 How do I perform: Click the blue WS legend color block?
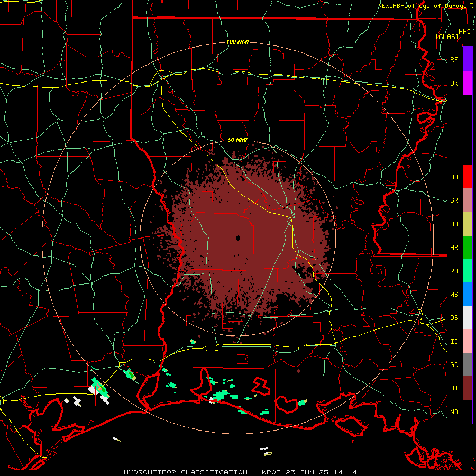(467, 294)
